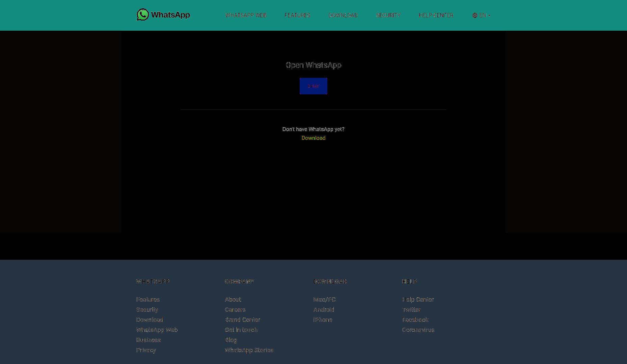Click the WHATSAPP footer column heading
The image size is (627, 364).
point(153,281)
